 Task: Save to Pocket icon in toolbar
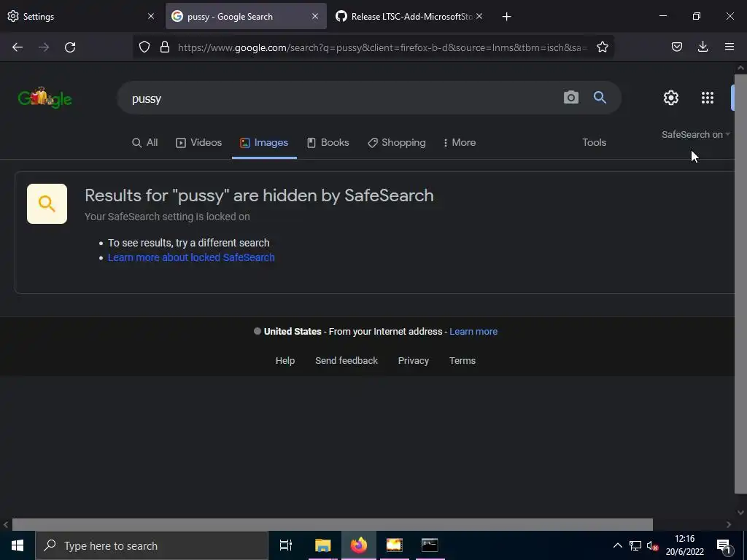(x=676, y=47)
